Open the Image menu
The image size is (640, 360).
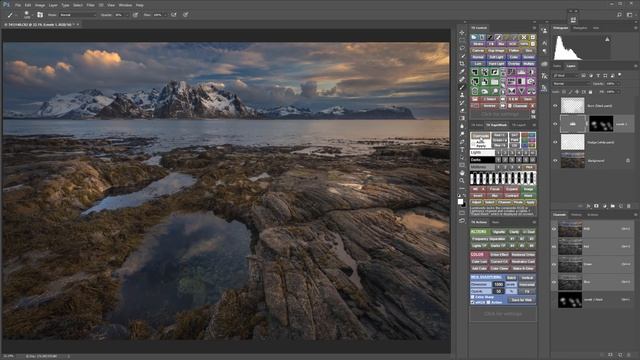(40, 5)
